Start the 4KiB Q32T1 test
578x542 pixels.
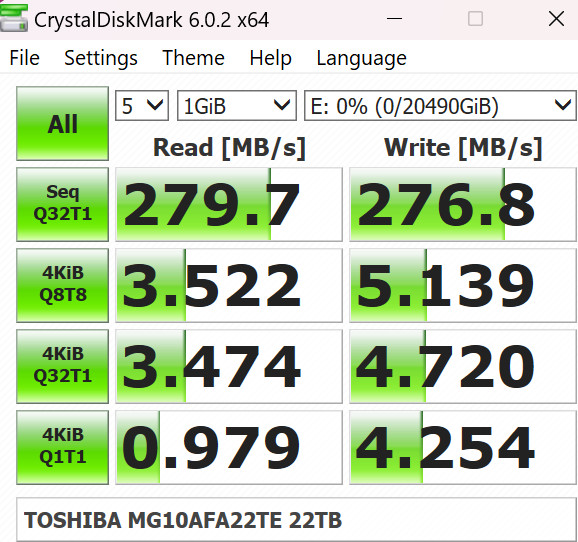coord(62,366)
